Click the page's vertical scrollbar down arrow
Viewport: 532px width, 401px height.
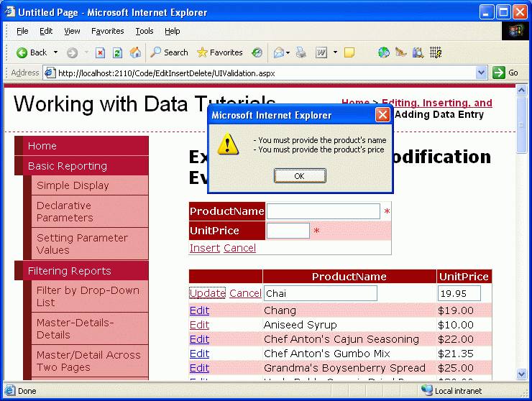[x=522, y=374]
